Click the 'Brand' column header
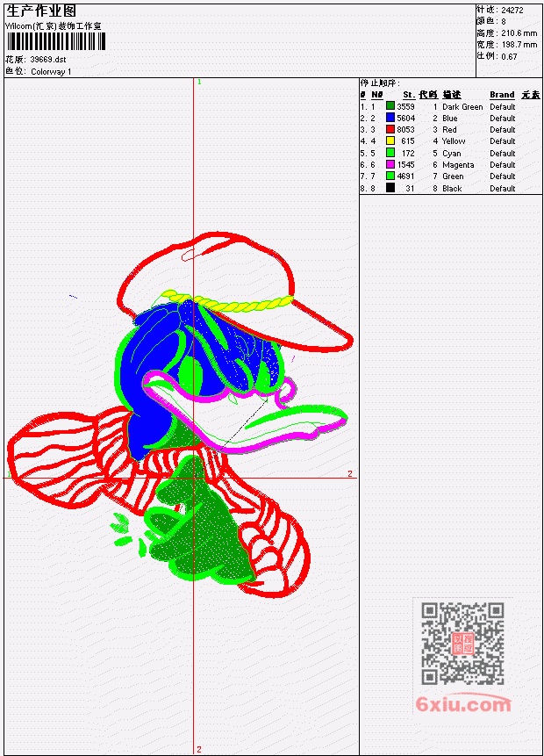Viewport: 544px width, 756px height. pos(502,95)
